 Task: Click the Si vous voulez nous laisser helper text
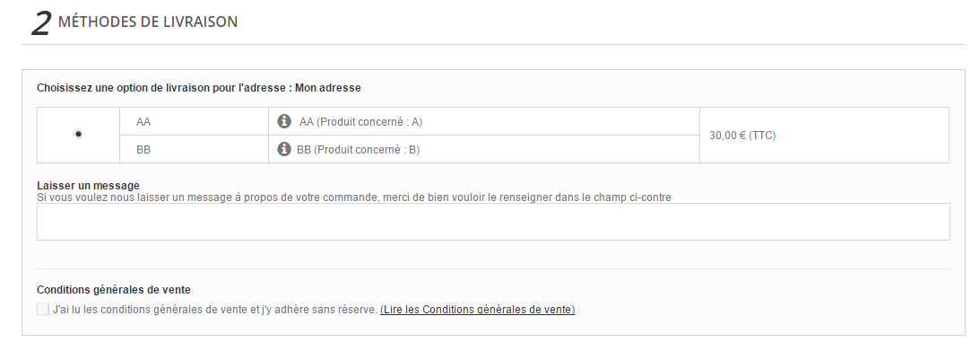pyautogui.click(x=354, y=197)
